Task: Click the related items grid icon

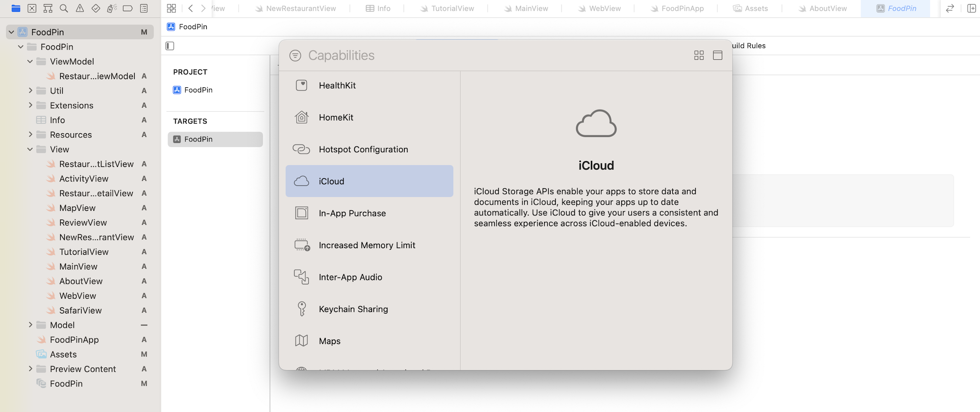Action: 171,8
